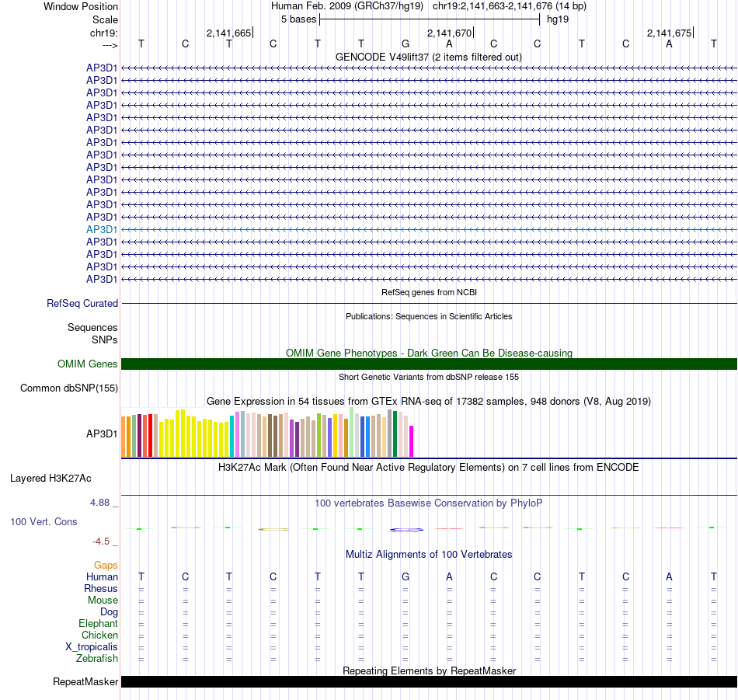
Task: Click the Common dbSNP(155) track label
Action: click(69, 388)
